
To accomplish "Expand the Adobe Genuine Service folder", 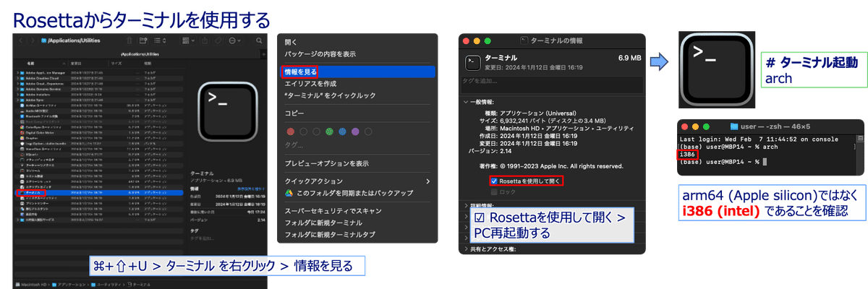I will click(x=18, y=89).
